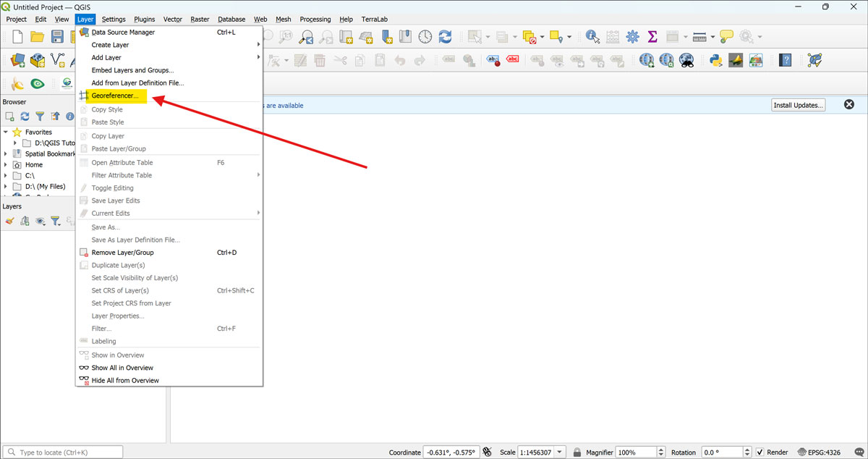868x459 pixels.
Task: Click the New Project icon
Action: click(17, 36)
